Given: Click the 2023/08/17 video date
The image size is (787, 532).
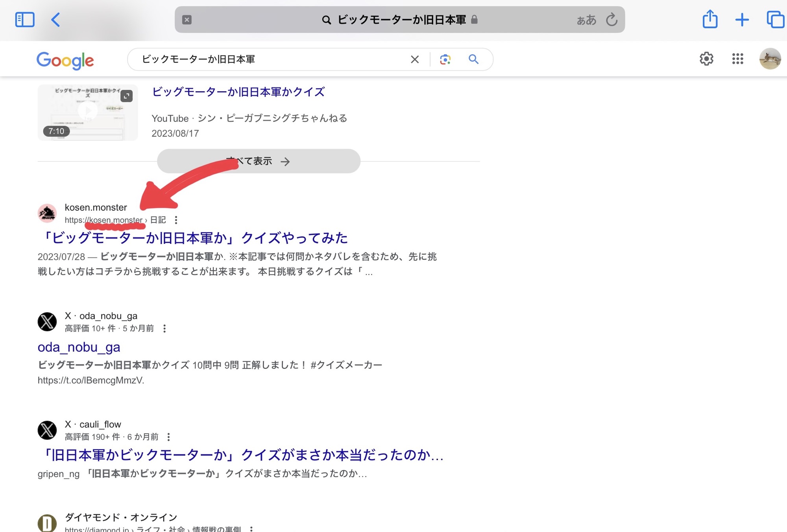Looking at the screenshot, I should 175,134.
